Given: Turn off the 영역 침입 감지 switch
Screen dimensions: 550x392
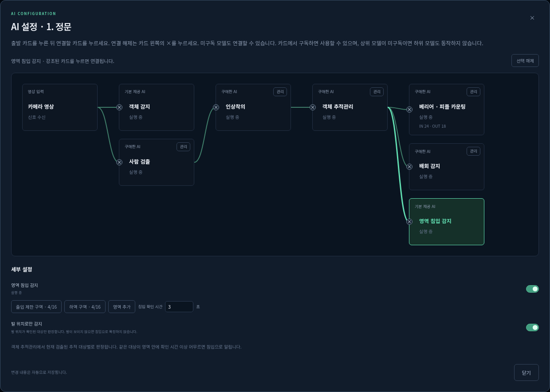Looking at the screenshot, I should (532, 289).
